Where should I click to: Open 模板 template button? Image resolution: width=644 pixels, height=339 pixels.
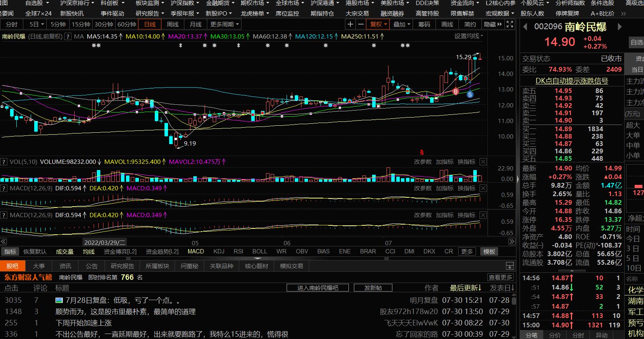(x=489, y=252)
